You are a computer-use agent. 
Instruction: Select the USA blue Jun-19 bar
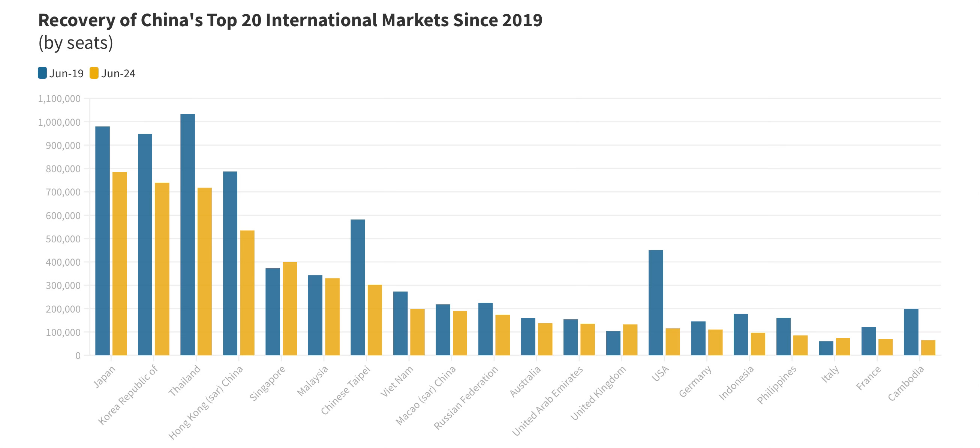655,302
